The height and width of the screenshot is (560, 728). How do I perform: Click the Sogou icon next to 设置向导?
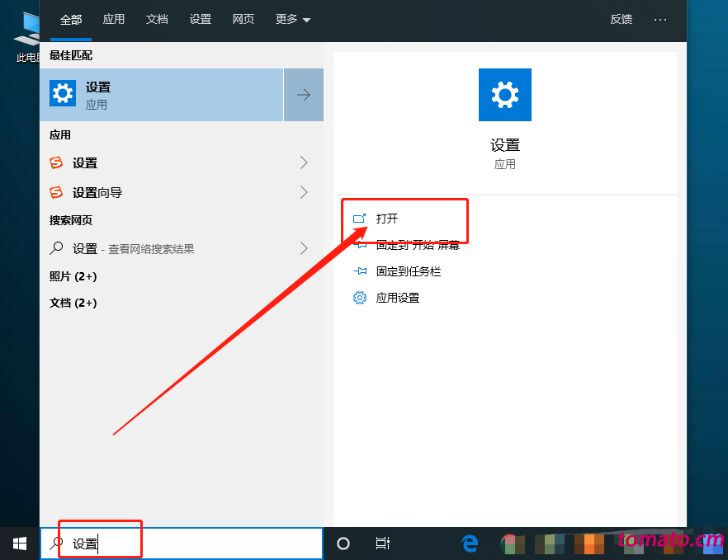56,191
